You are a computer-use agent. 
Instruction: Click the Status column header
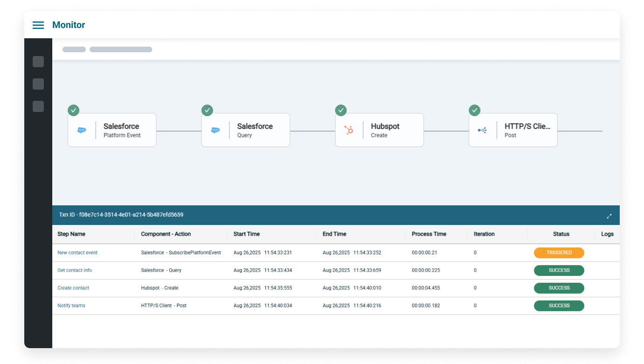(x=561, y=234)
